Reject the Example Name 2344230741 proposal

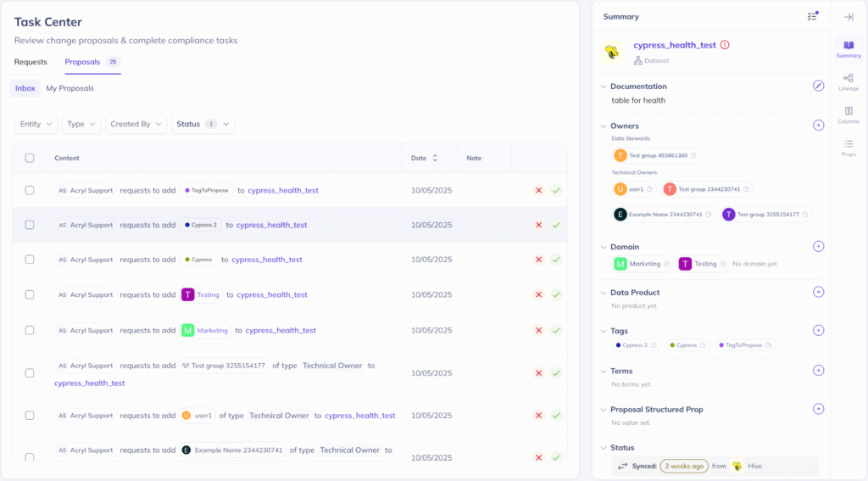point(538,458)
